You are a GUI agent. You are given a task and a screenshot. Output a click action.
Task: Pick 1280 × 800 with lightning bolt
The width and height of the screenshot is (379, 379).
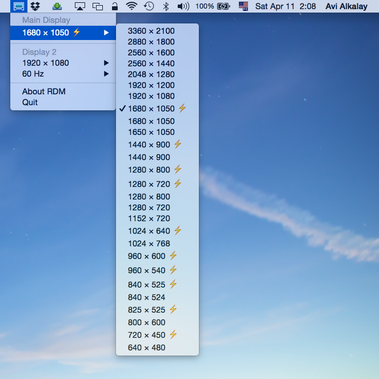(x=157, y=170)
